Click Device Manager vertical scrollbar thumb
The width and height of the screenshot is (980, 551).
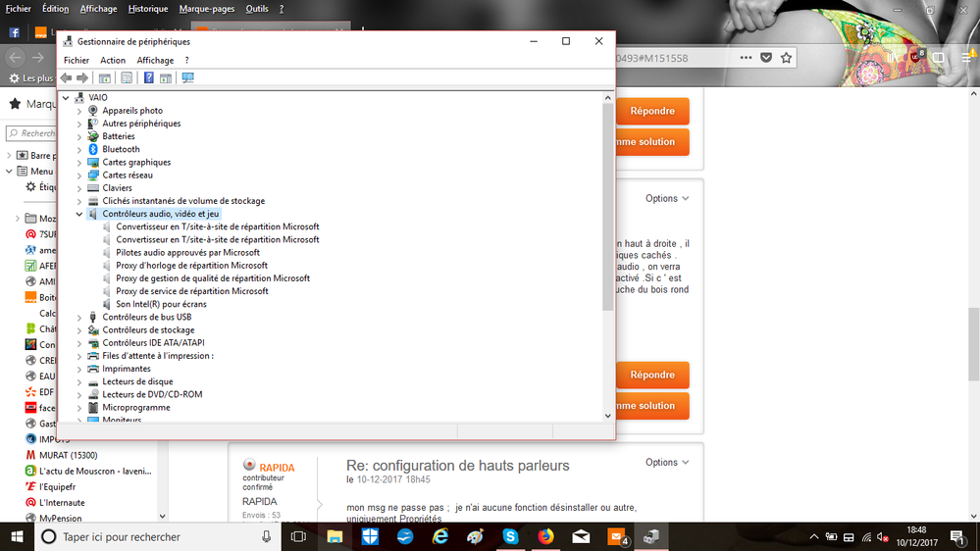(x=608, y=206)
